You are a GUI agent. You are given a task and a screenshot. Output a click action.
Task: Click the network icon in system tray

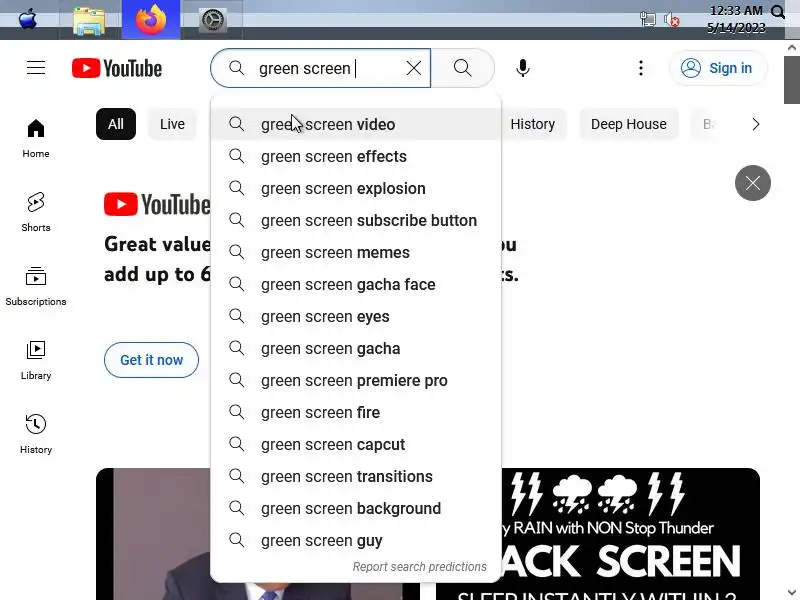point(647,20)
